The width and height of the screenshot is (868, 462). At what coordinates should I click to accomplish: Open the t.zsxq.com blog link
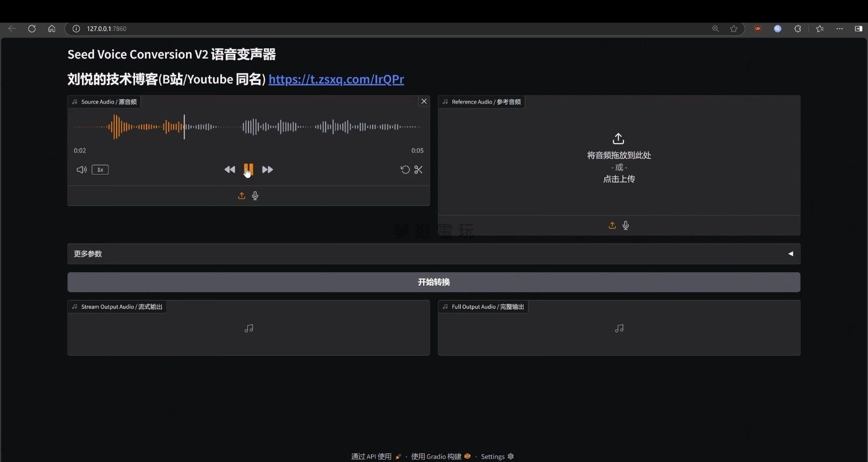click(x=336, y=79)
